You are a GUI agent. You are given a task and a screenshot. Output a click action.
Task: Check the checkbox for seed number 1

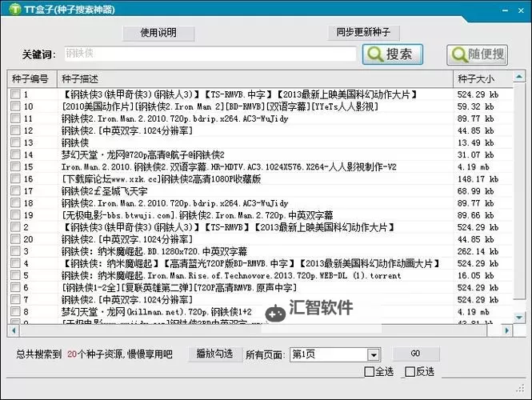click(x=15, y=94)
